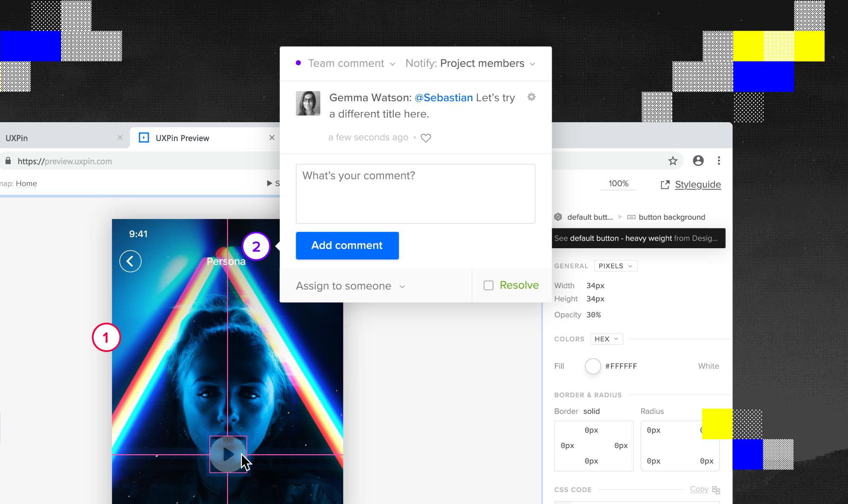Open the browser three-dot menu
The image size is (848, 504).
tap(719, 161)
